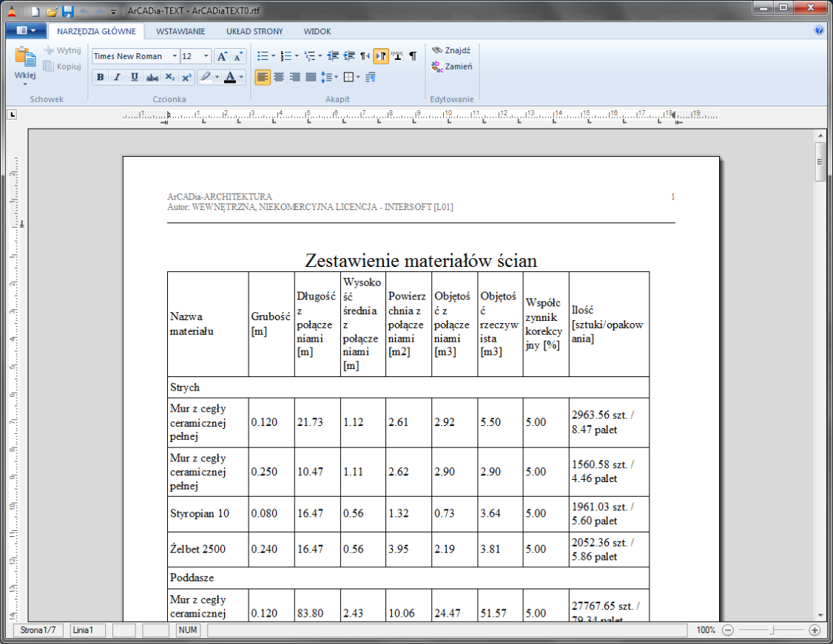
Task: Apply text highlight color
Action: [206, 78]
